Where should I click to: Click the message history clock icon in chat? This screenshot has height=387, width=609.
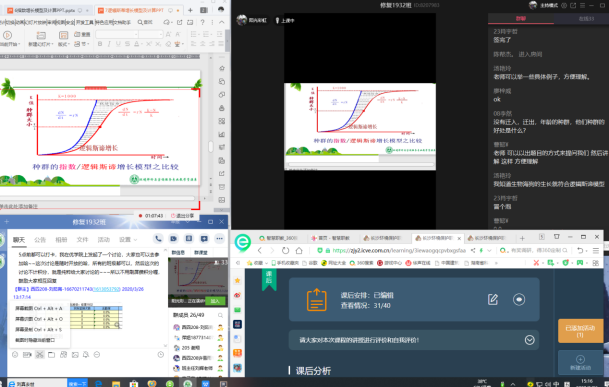tap(161, 354)
